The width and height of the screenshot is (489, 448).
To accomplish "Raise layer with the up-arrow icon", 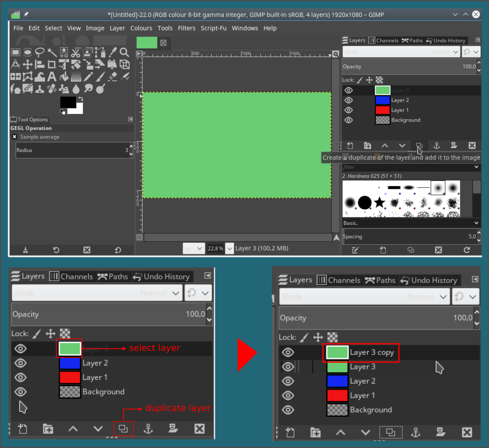I will point(385,146).
